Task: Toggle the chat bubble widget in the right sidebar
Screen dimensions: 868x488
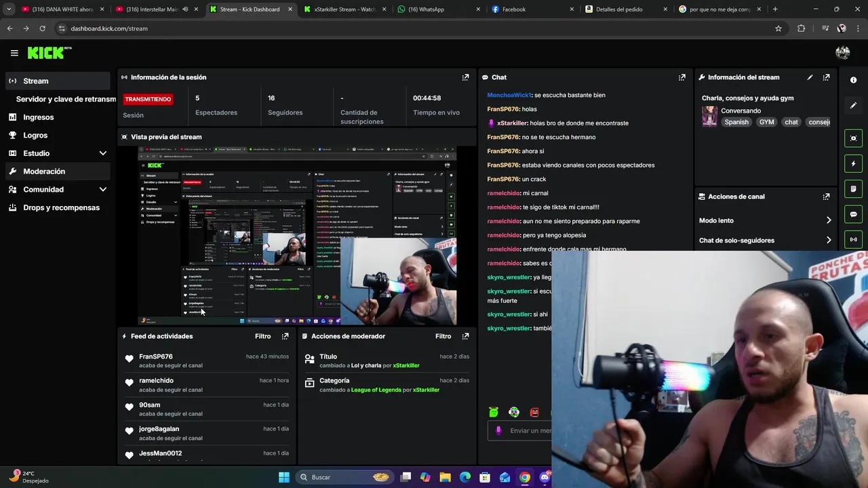Action: (x=853, y=214)
